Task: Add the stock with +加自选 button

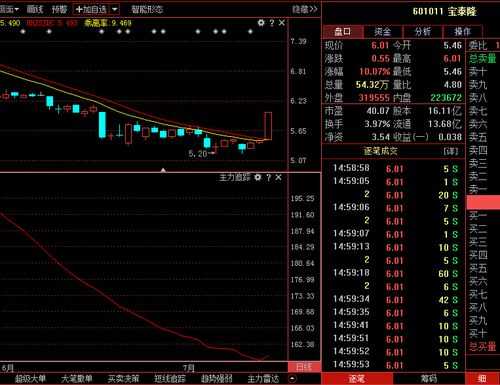Action: click(x=91, y=9)
